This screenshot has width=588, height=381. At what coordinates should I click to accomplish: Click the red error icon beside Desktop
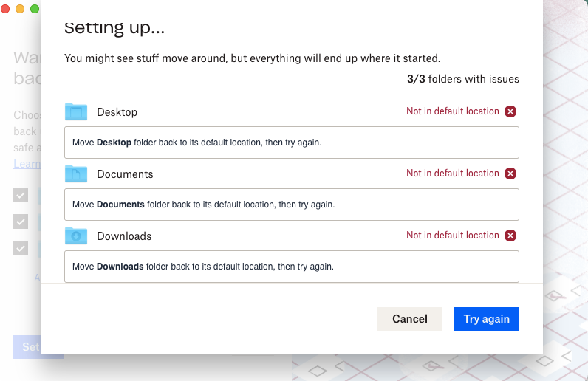(x=510, y=111)
